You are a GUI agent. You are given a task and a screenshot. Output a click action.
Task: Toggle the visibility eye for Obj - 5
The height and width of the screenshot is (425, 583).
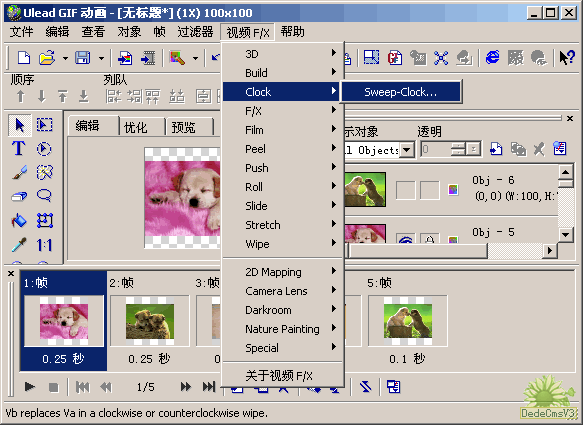click(x=406, y=239)
